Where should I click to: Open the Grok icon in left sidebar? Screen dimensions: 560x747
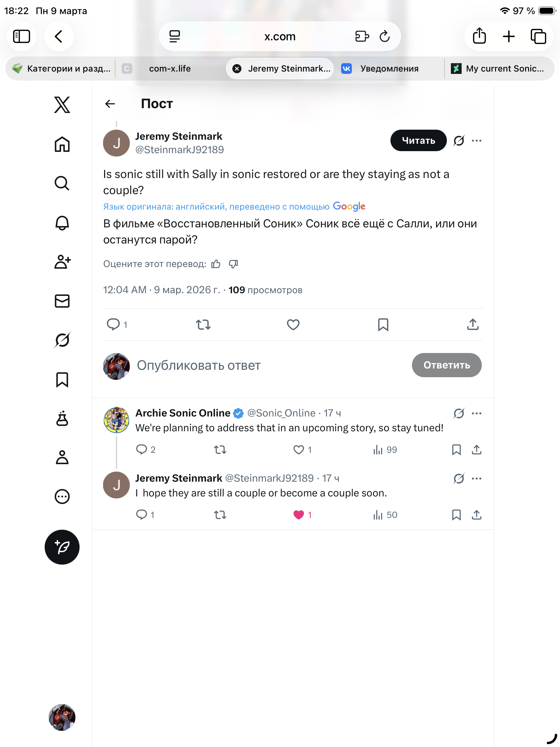(62, 340)
